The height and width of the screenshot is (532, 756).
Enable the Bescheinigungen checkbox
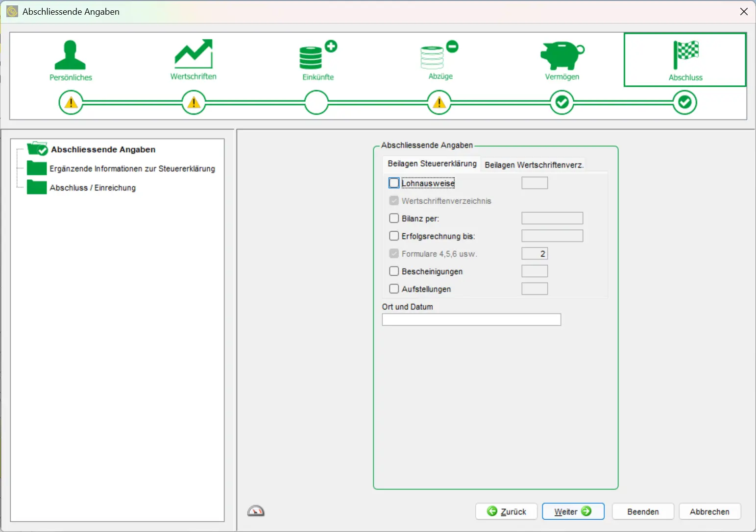coord(394,271)
